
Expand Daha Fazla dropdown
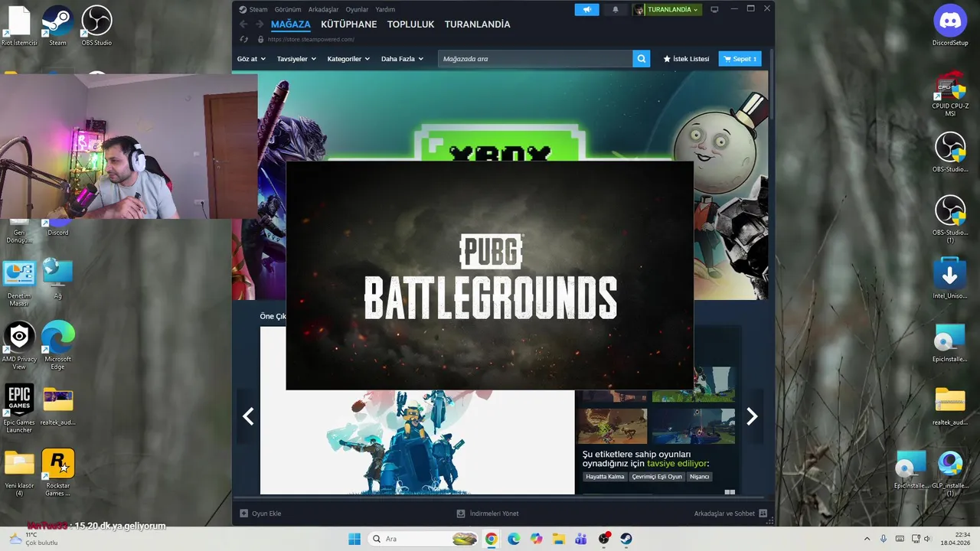[402, 59]
